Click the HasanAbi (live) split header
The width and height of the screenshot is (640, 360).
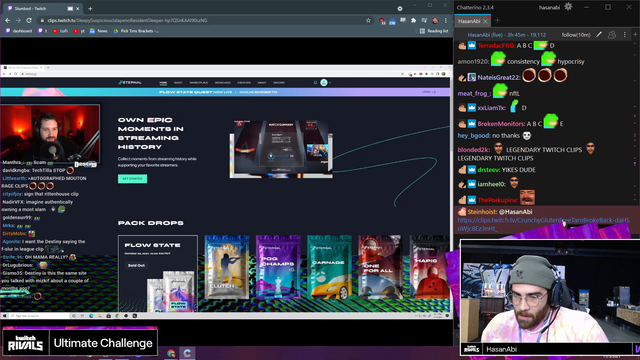507,35
